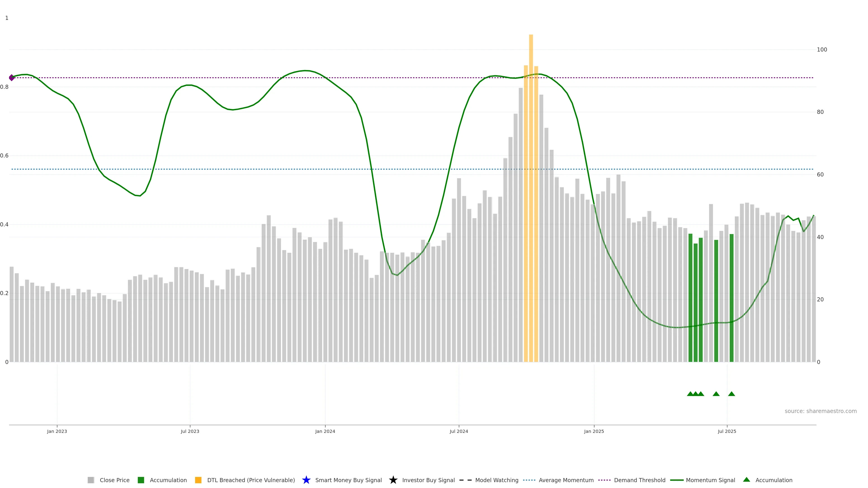Click the green Accumulation square legend icon

click(x=141, y=480)
